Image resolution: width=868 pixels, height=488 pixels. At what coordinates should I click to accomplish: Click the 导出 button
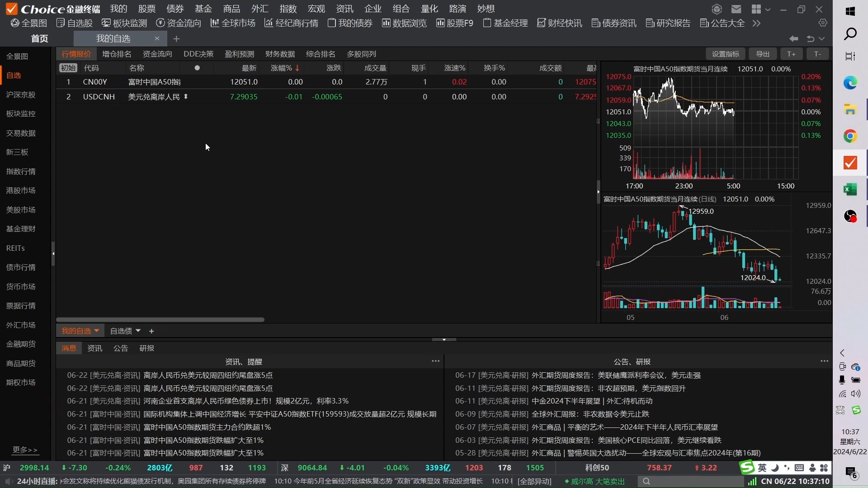763,54
